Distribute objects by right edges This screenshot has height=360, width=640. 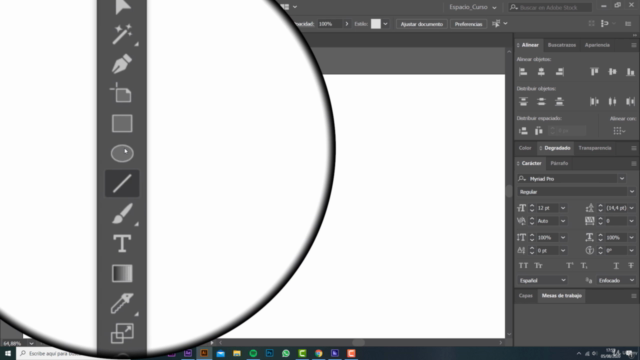[x=631, y=102]
